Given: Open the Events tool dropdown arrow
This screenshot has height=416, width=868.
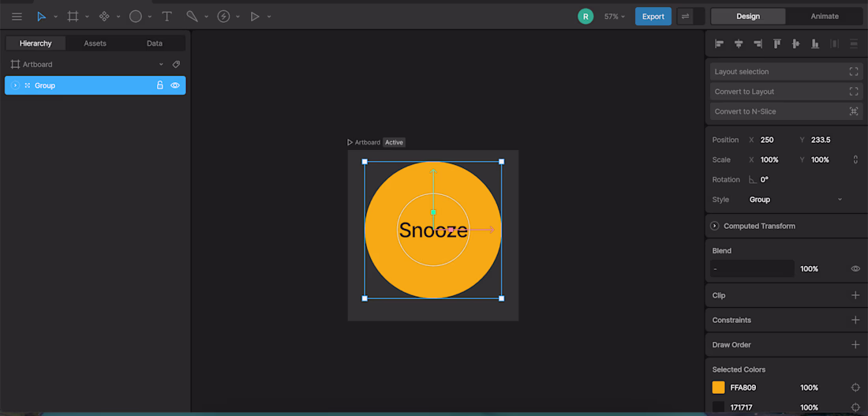Looking at the screenshot, I should tap(238, 17).
